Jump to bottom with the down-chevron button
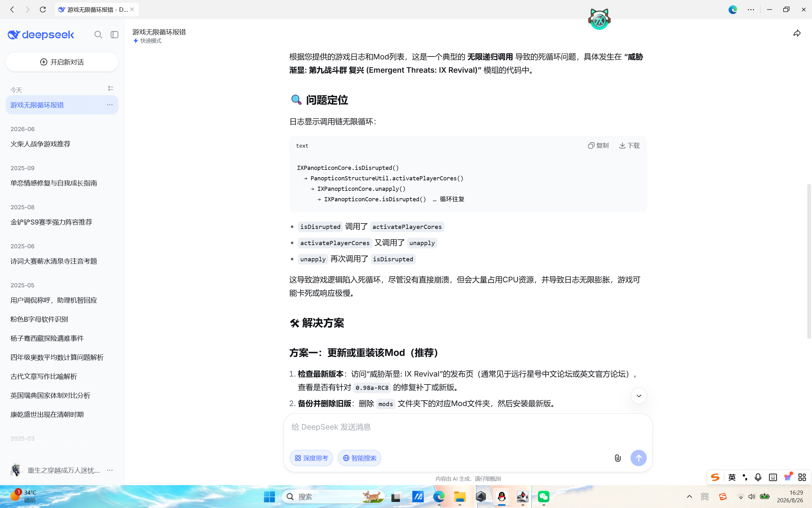The image size is (812, 508). 638,396
